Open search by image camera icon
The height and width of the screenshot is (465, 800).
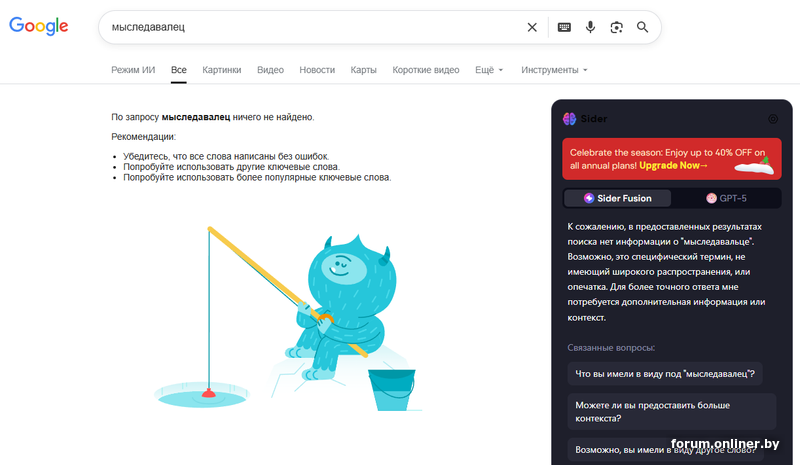(x=616, y=27)
